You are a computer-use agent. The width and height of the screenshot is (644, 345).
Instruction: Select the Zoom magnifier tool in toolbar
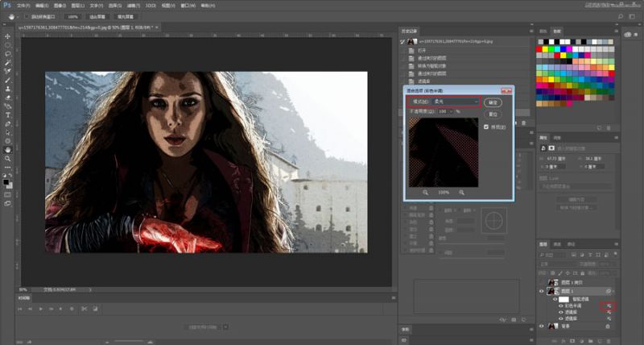tap(8, 159)
